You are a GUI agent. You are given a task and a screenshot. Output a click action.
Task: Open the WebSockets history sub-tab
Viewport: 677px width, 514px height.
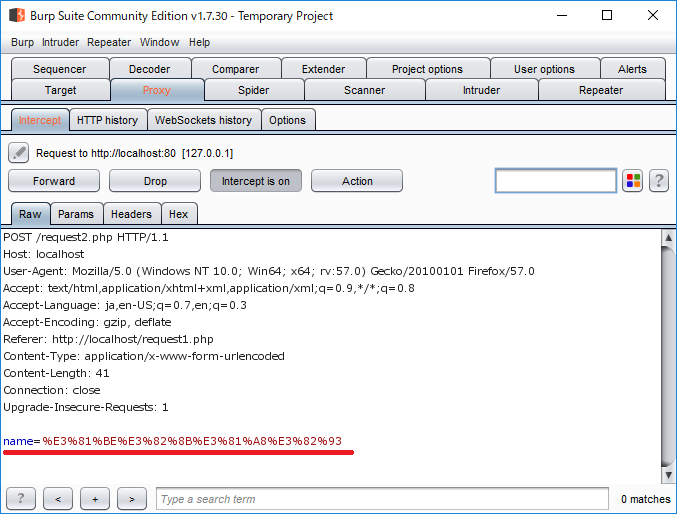tap(203, 120)
